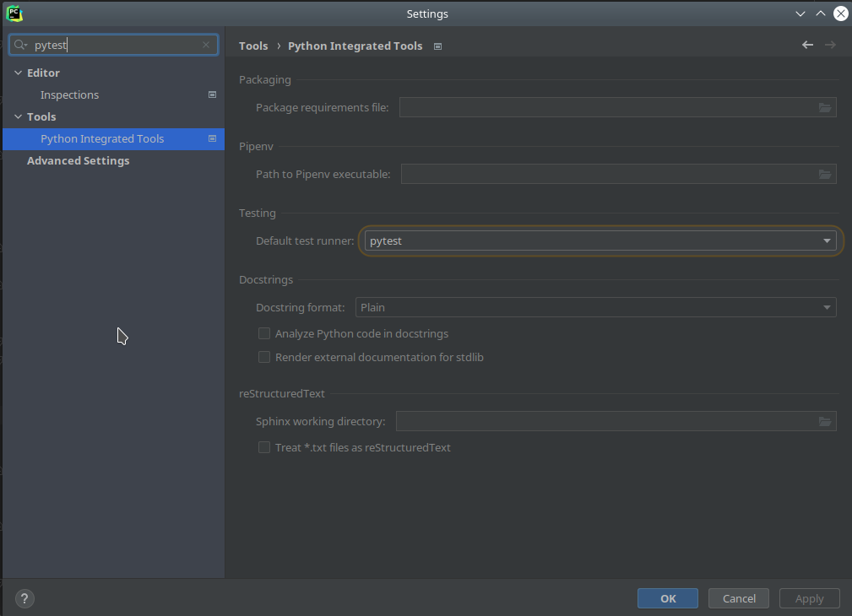This screenshot has width=852, height=616.
Task: Open Advanced Settings page
Action: point(79,161)
